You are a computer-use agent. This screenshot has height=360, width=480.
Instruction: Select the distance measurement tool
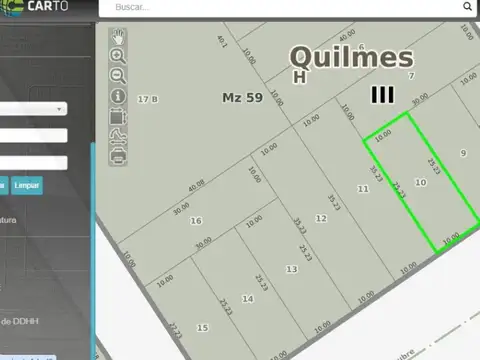coord(118,137)
